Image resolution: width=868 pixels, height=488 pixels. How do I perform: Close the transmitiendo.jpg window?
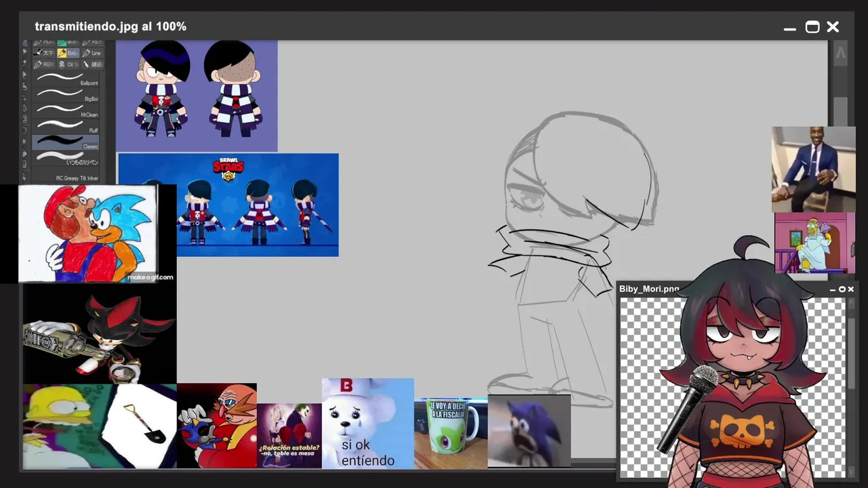click(833, 27)
